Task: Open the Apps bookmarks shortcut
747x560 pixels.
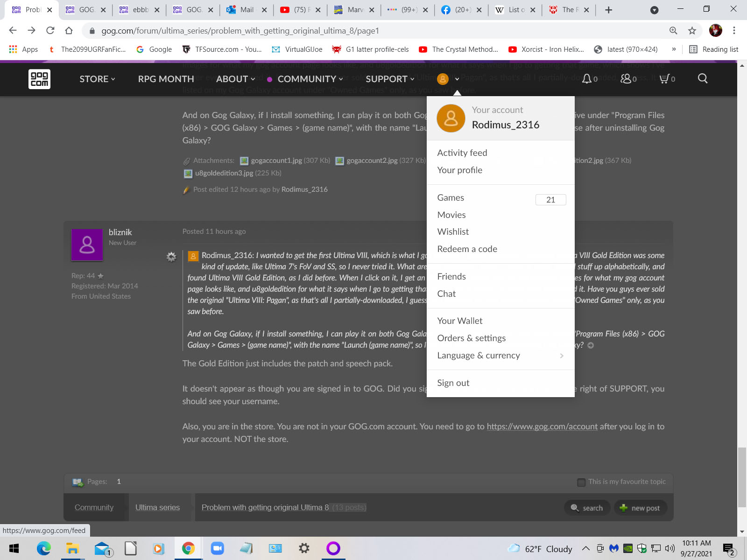Action: click(x=23, y=49)
